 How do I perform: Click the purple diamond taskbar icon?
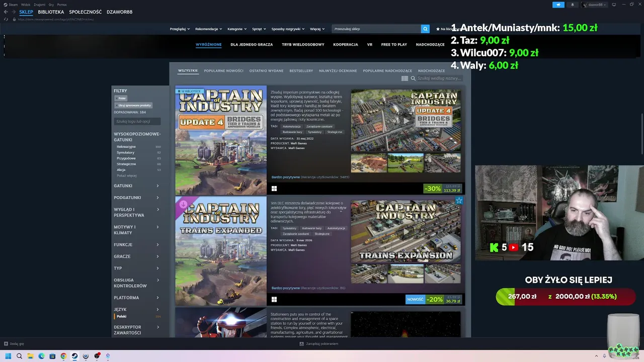(x=108, y=356)
